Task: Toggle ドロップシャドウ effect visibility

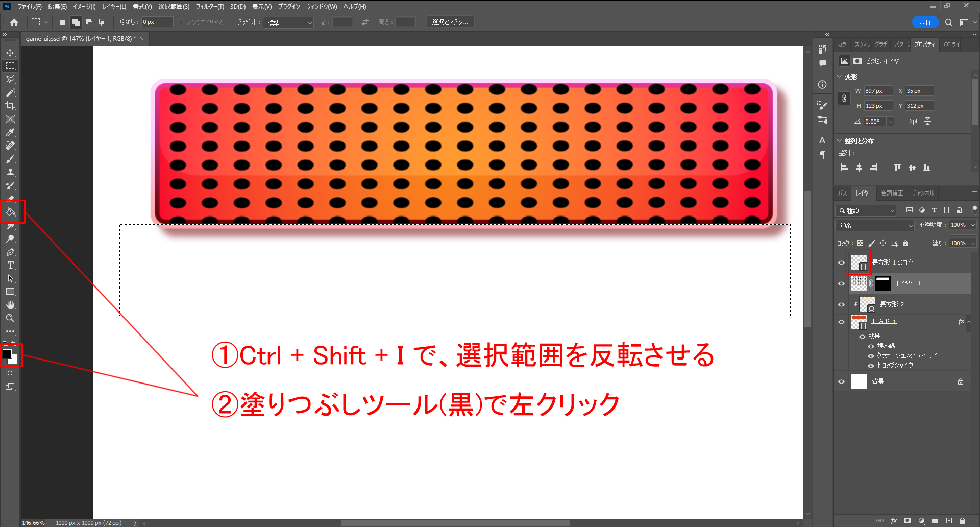Action: coord(871,366)
